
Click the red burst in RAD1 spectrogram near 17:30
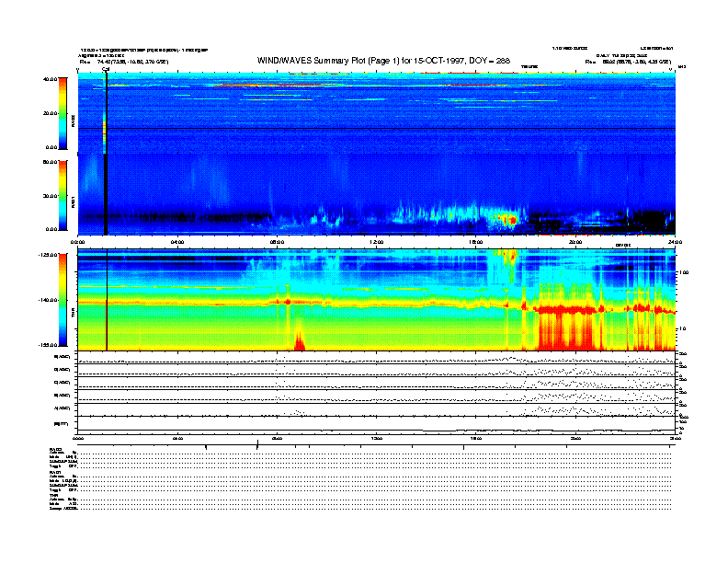512,220
